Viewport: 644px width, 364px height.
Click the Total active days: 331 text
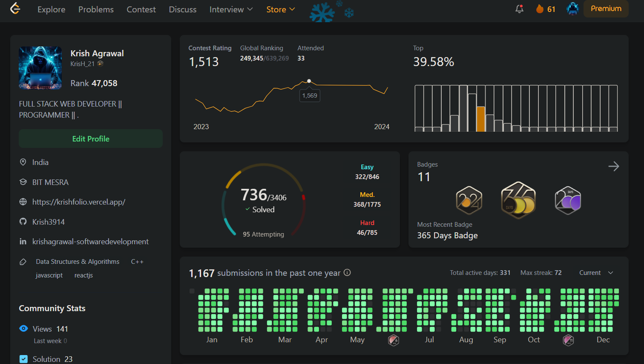point(480,273)
